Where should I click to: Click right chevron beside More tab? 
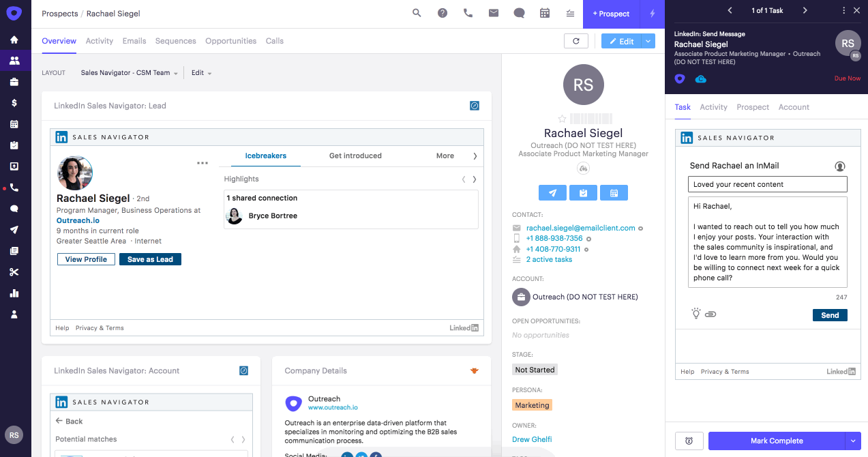click(475, 156)
